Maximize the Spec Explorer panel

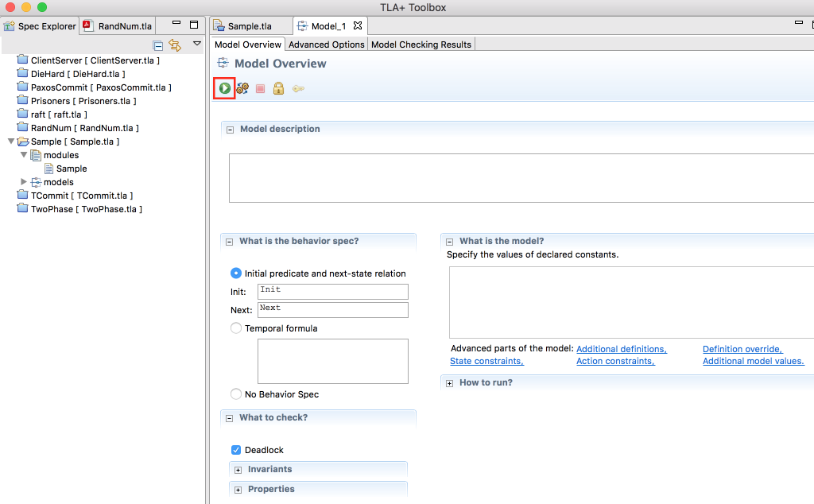(x=194, y=25)
